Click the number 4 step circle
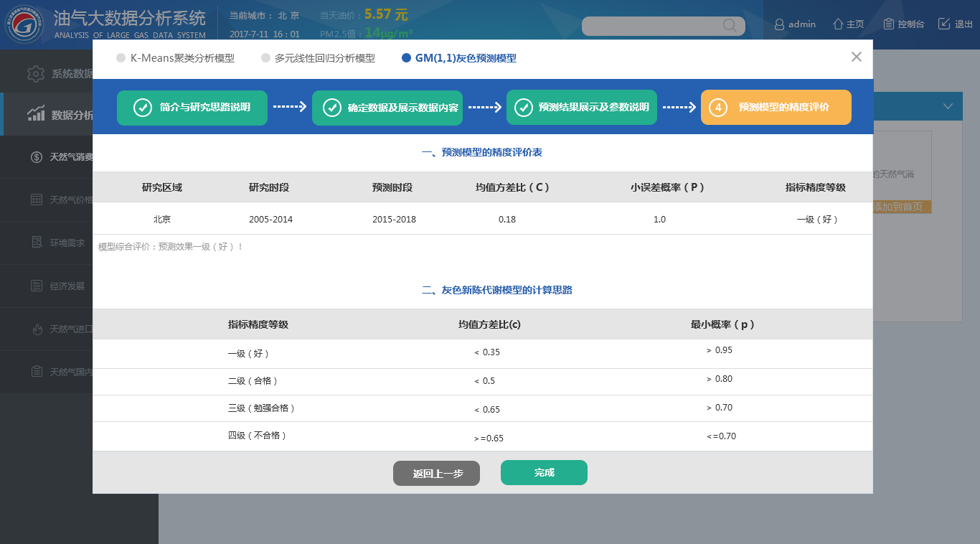Image resolution: width=980 pixels, height=544 pixels. [718, 108]
